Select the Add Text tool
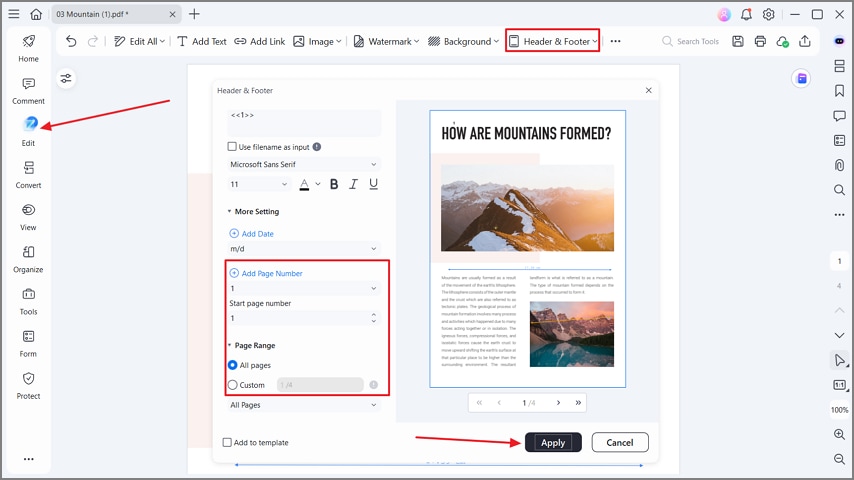The height and width of the screenshot is (480, 854). tap(202, 41)
